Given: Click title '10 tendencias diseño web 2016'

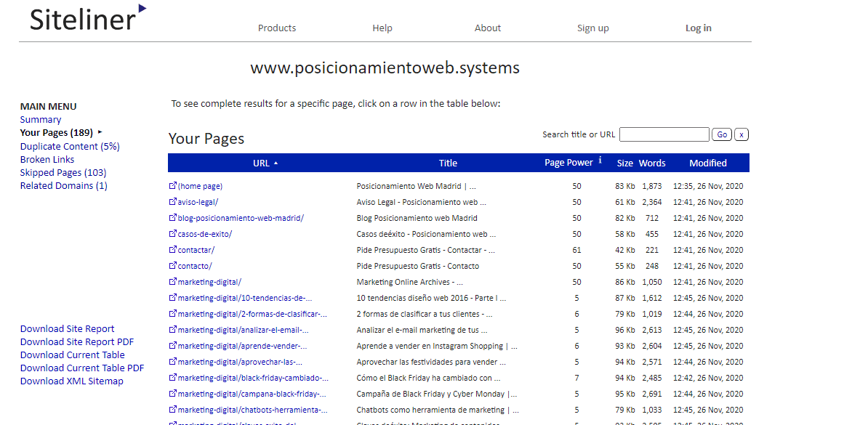Looking at the screenshot, I should click(x=431, y=299).
